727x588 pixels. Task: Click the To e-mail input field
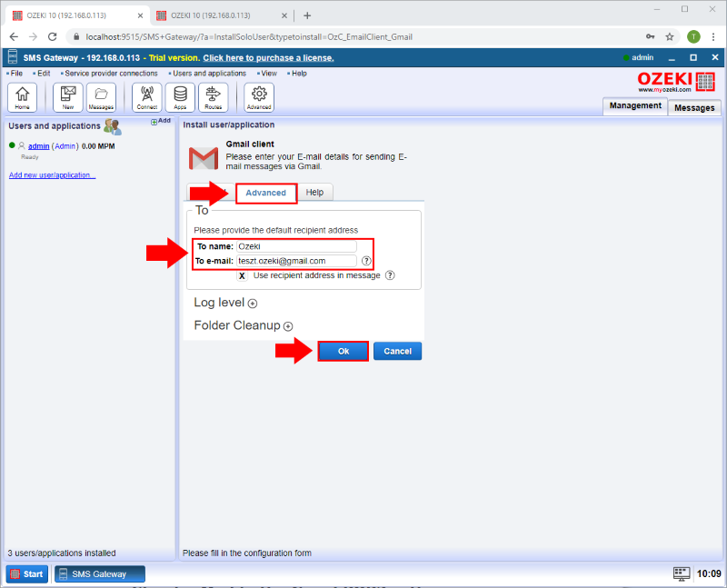point(297,261)
